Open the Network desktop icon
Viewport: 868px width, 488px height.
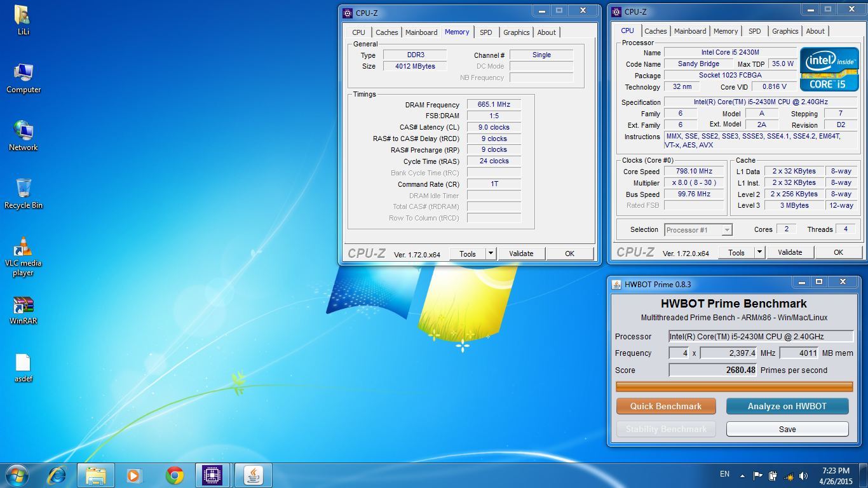coord(24,136)
